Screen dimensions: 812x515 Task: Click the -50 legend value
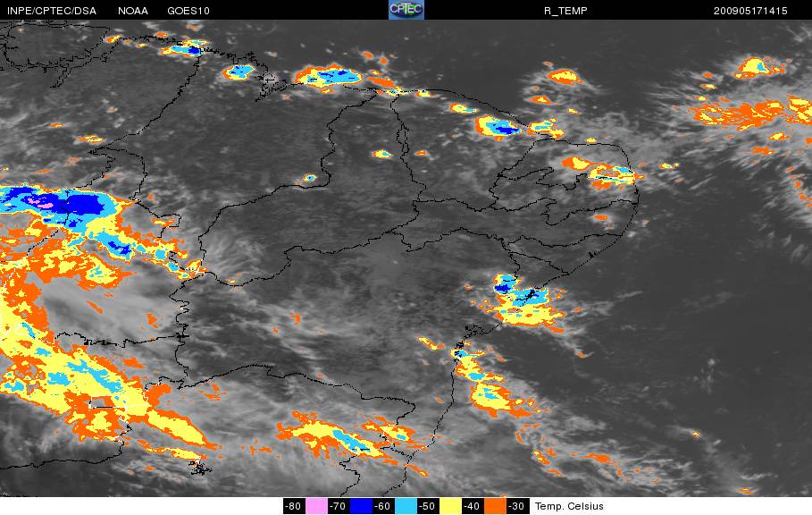(x=428, y=506)
